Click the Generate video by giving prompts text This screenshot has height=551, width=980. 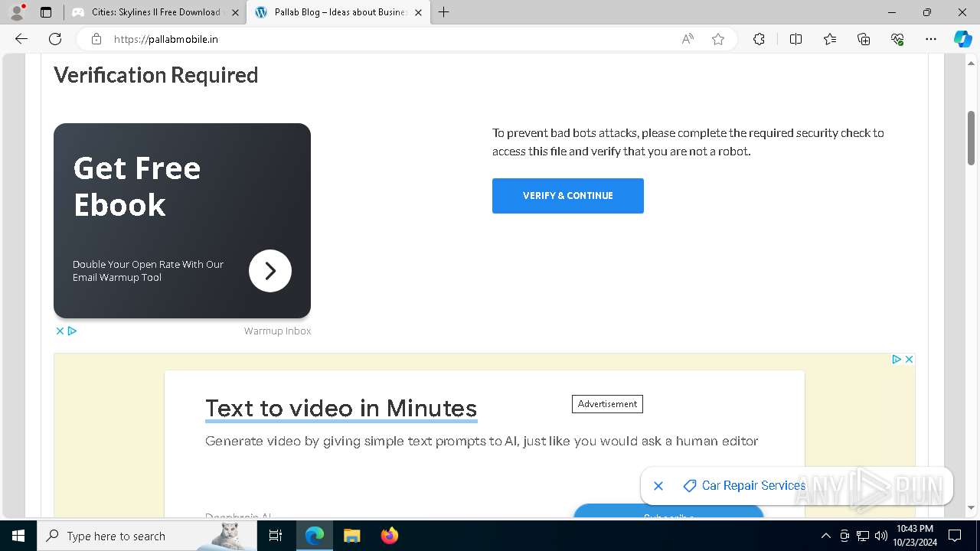pos(482,442)
